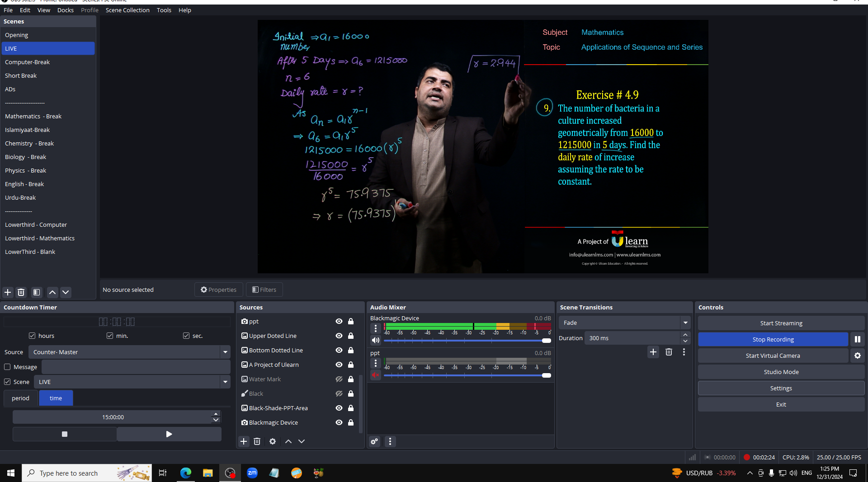The width and height of the screenshot is (868, 482).
Task: Open Blackmagic Device audio options menu
Action: [x=376, y=328]
